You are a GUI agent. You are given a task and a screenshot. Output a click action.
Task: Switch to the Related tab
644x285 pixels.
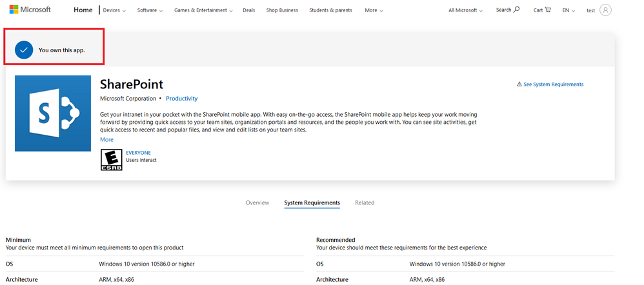365,202
